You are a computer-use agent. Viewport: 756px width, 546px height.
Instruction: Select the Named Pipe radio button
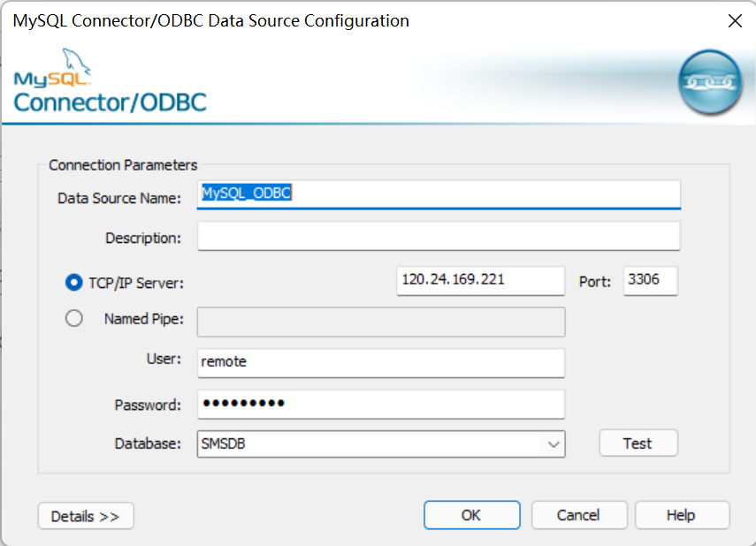click(x=73, y=318)
